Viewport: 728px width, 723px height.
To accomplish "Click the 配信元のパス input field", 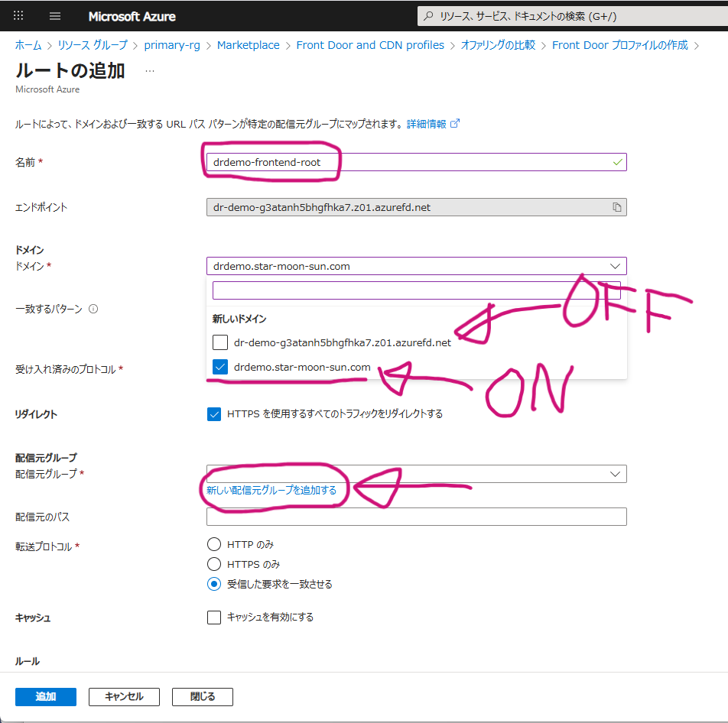I will click(417, 517).
